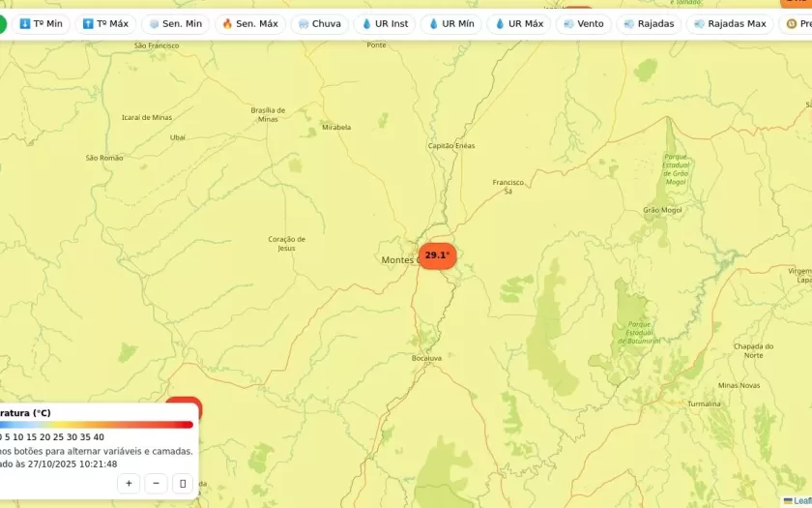Click the green circle button at toolbar start
This screenshot has width=812, height=508.
(x=2, y=24)
